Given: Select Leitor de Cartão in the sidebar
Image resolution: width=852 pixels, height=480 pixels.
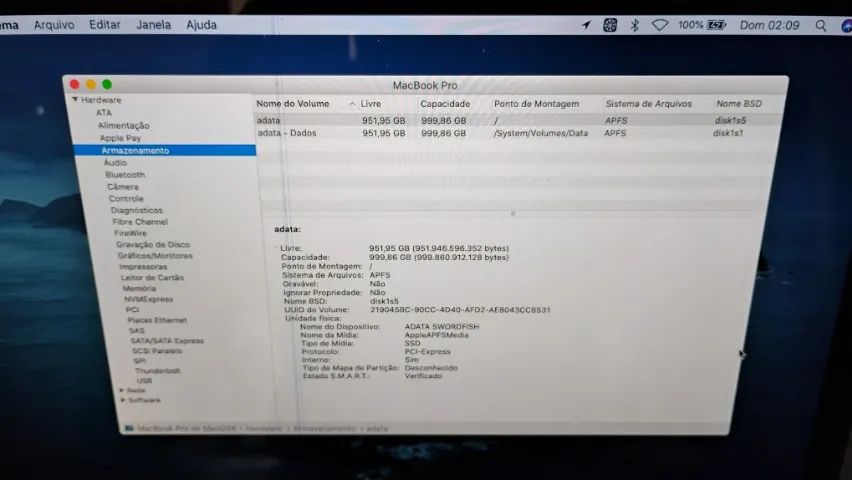Looking at the screenshot, I should 152,277.
